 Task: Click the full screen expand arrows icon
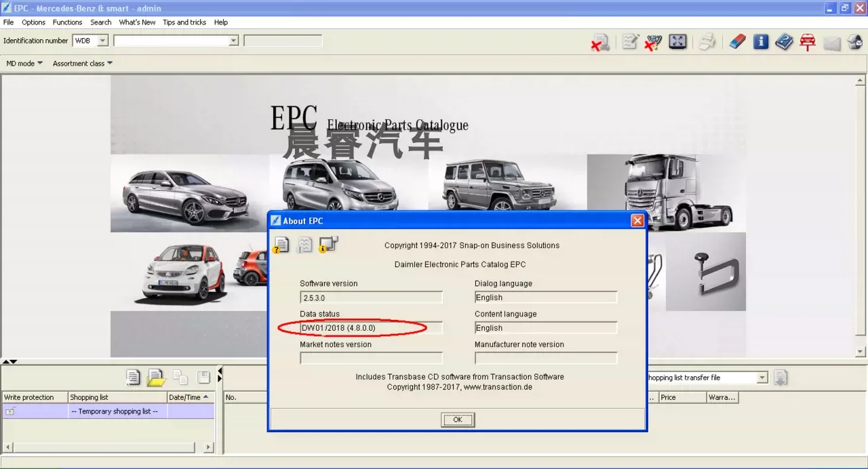(677, 41)
